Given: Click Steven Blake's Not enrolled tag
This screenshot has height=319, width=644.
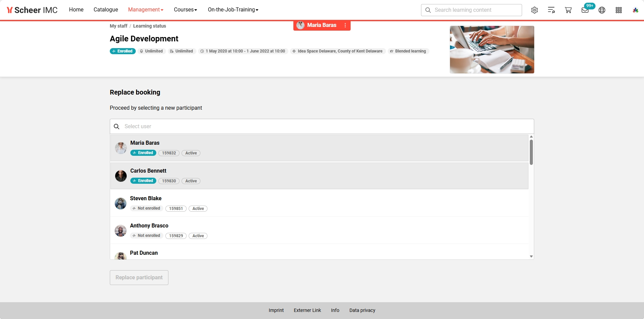Looking at the screenshot, I should click(147, 209).
